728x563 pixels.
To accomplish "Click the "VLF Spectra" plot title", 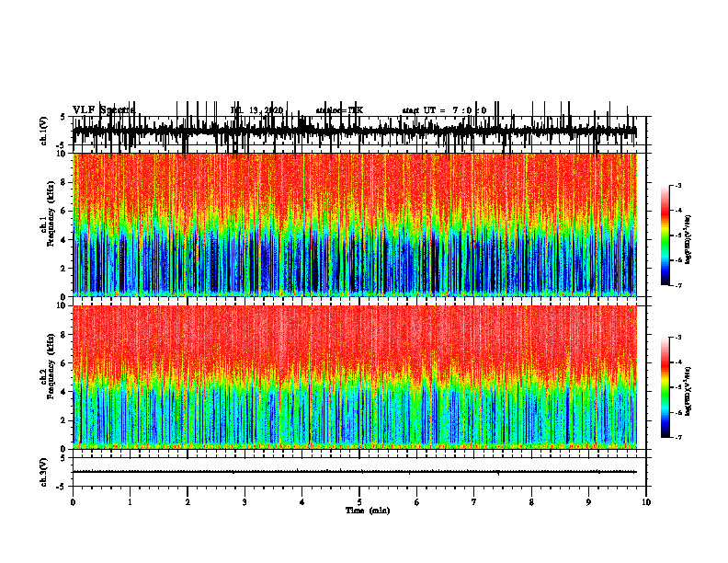I will coord(104,110).
